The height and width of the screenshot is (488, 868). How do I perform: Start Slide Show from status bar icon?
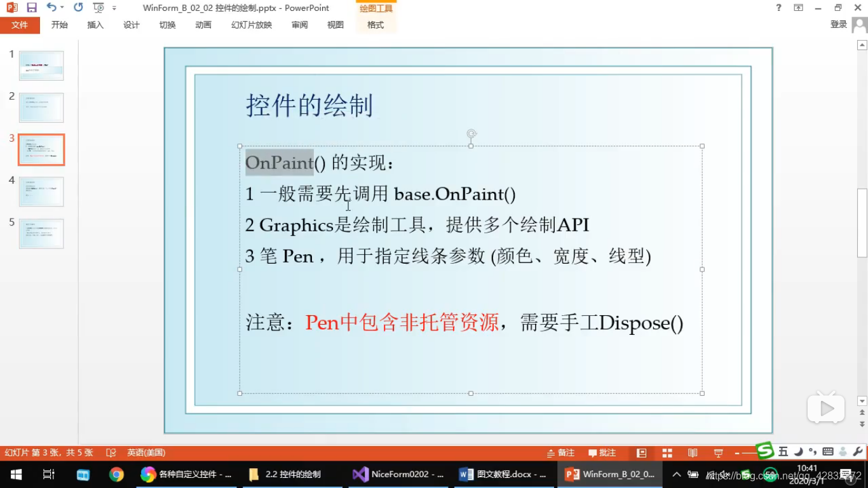click(x=719, y=453)
